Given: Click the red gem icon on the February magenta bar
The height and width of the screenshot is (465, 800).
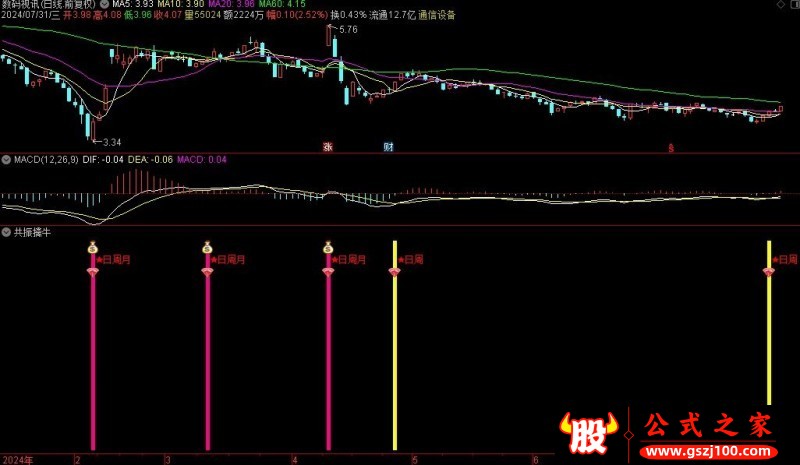Looking at the screenshot, I should pos(92,272).
